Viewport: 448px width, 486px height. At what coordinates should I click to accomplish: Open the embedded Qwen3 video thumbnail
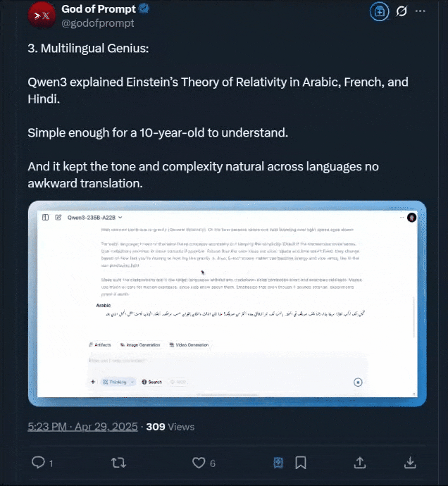click(x=227, y=303)
